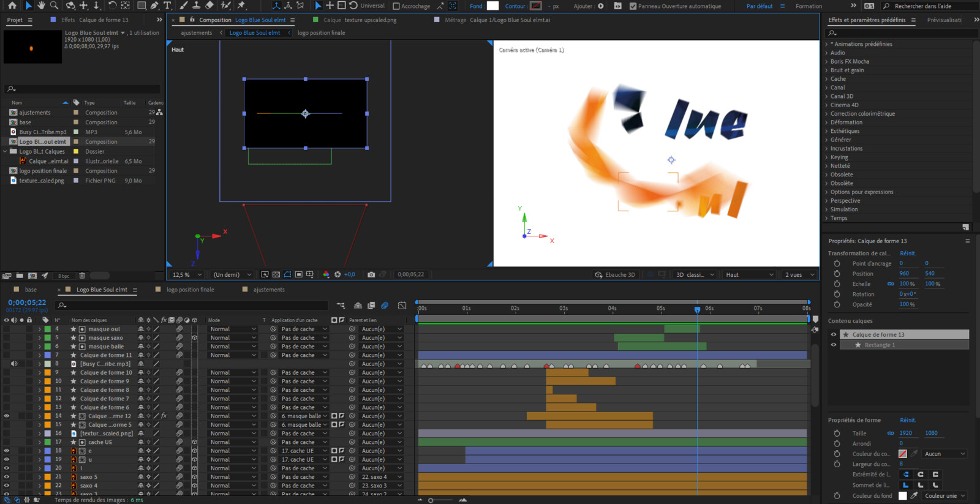980x504 pixels.
Task: Choose the local axis mode icon
Action: 276,6
